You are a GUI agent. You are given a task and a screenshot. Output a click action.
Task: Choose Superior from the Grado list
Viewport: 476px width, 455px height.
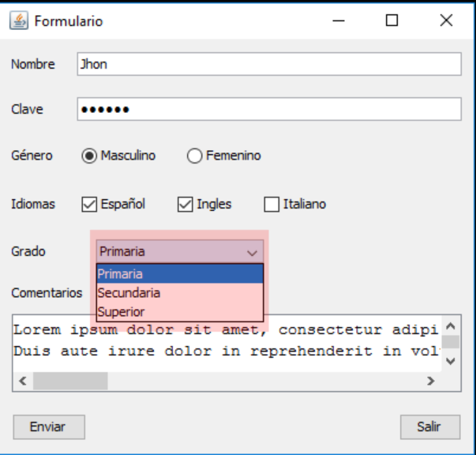point(180,312)
